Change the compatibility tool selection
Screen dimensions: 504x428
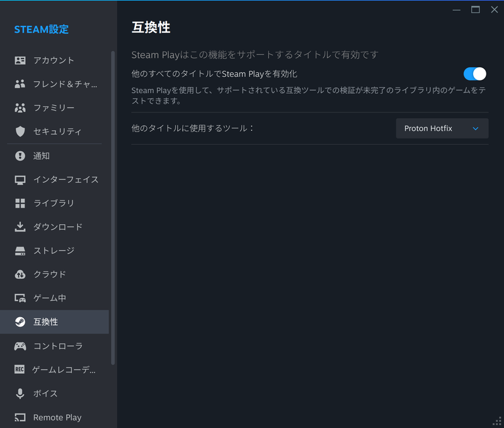click(442, 128)
